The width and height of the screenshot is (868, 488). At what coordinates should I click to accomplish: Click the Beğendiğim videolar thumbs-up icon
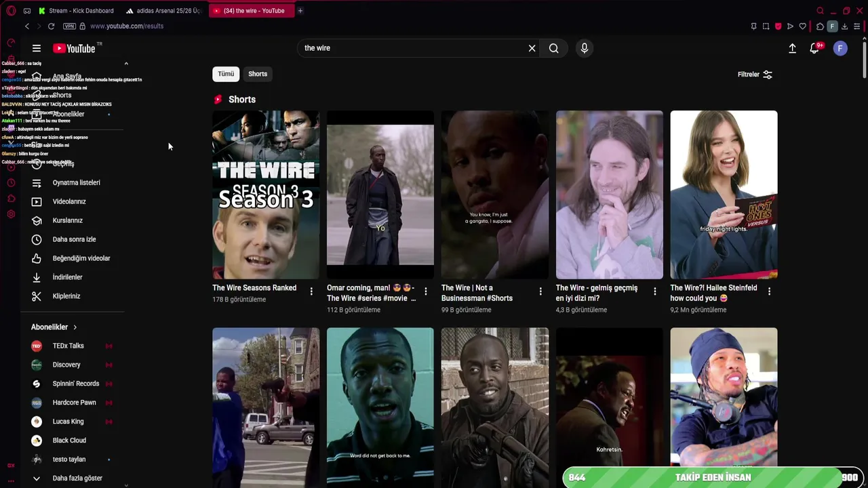pyautogui.click(x=37, y=258)
